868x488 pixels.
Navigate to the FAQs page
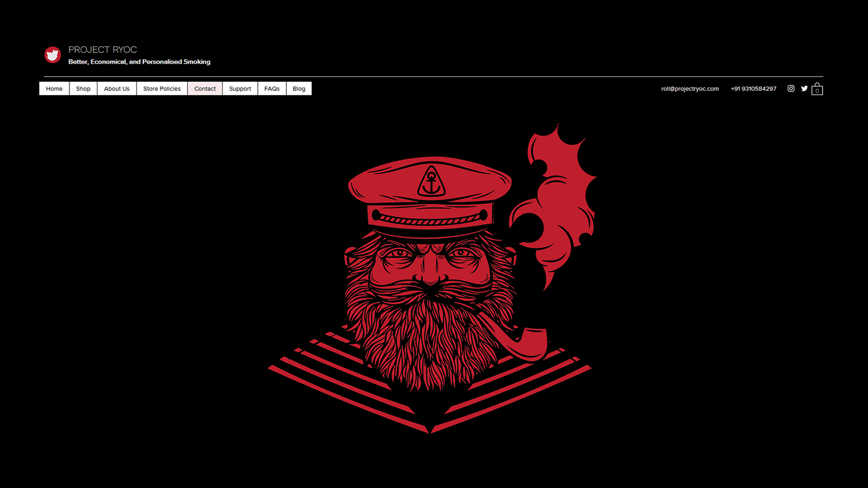point(272,89)
